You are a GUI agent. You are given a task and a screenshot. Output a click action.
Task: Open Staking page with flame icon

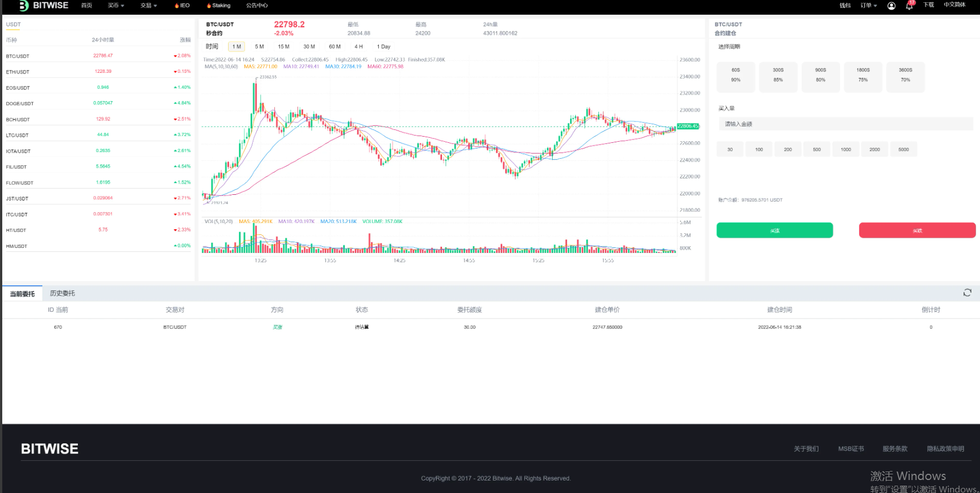point(218,6)
